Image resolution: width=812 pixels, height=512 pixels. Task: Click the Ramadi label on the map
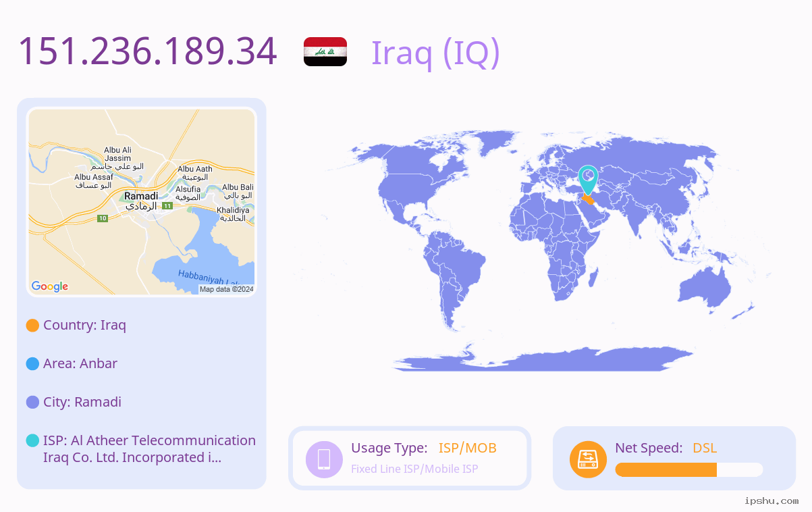(x=141, y=196)
